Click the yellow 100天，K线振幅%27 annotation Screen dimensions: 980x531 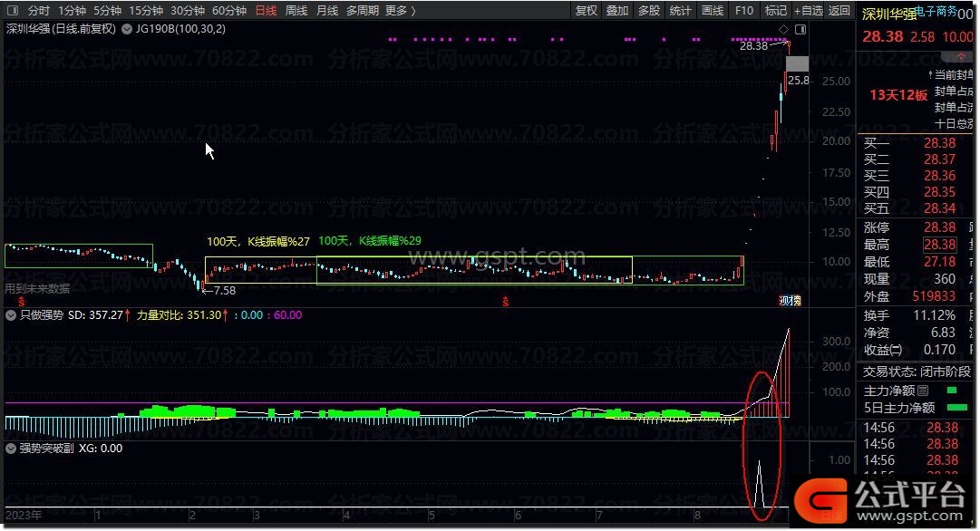(x=258, y=241)
